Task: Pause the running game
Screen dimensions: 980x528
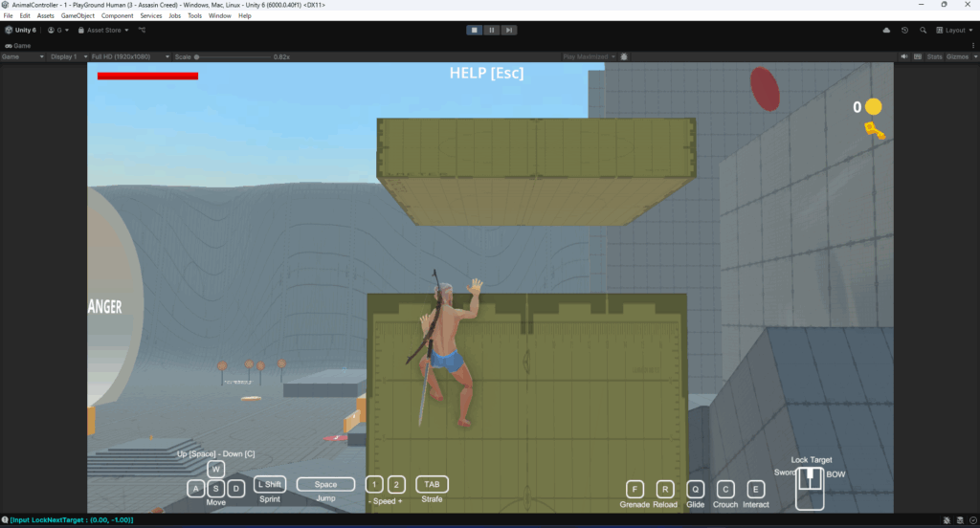Action: point(491,30)
